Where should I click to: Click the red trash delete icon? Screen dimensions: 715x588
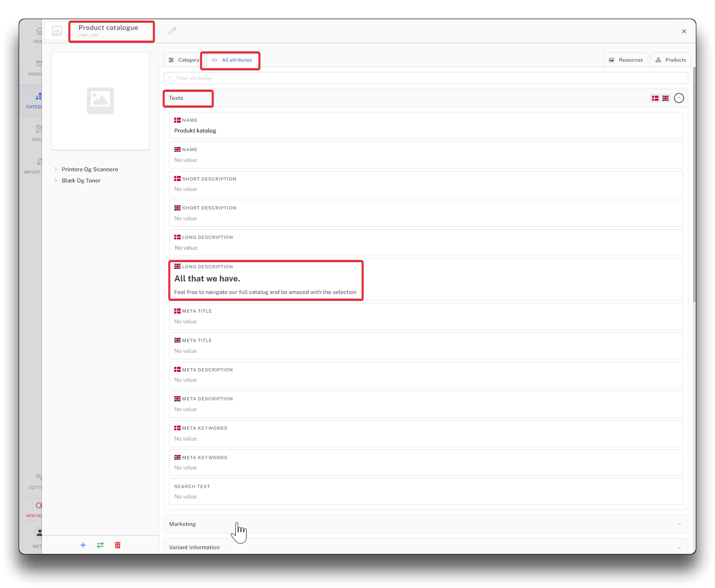pos(118,545)
